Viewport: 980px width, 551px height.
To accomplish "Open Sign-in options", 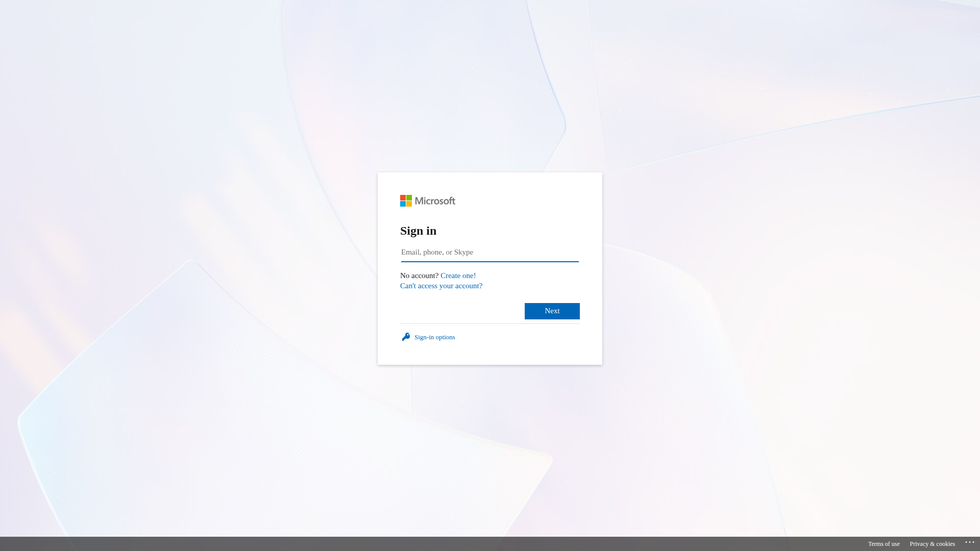I will click(435, 337).
